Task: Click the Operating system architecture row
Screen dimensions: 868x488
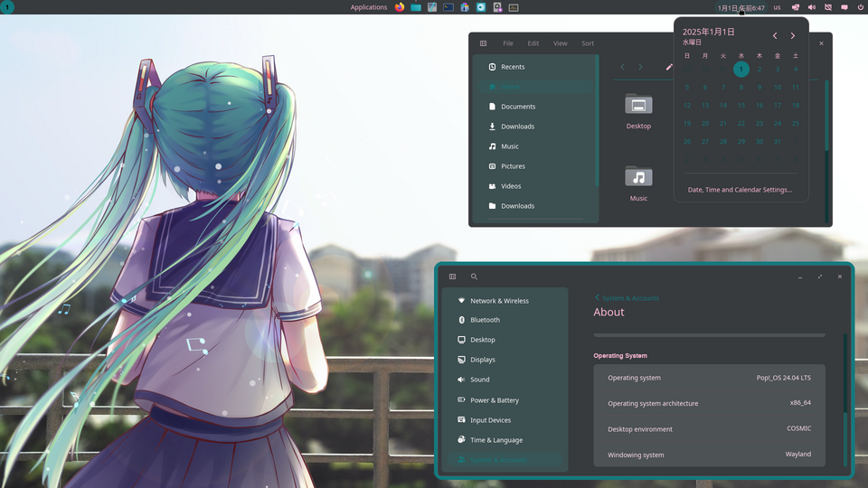Action: point(709,403)
